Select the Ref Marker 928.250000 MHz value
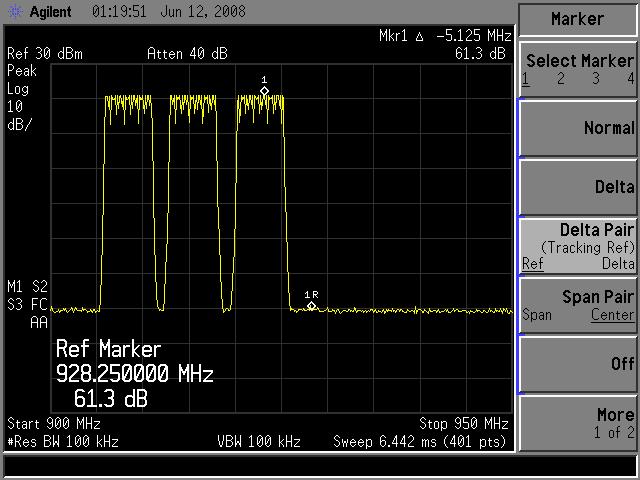 (134, 374)
